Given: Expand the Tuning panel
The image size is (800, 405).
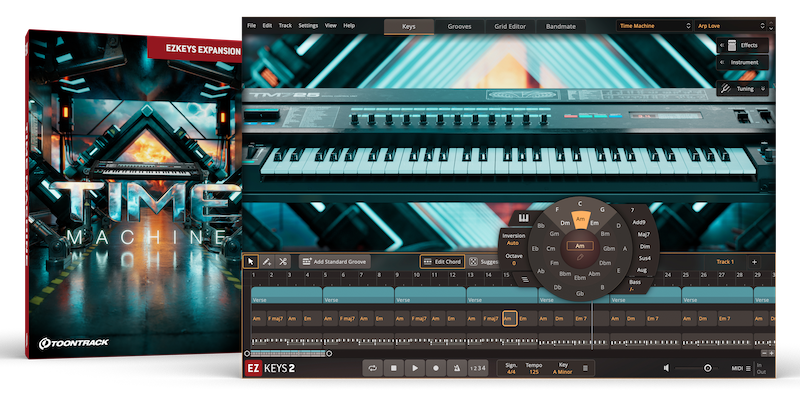Looking at the screenshot, I should click(744, 88).
